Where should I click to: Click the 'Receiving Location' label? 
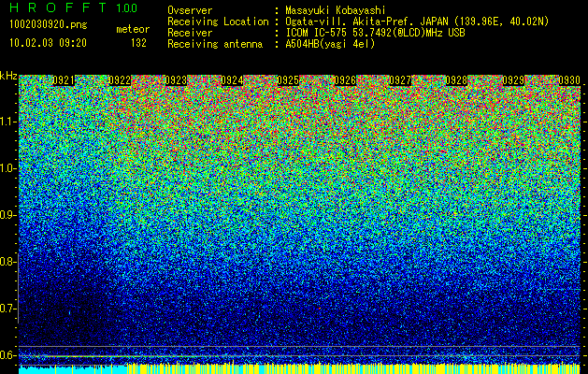pyautogui.click(x=218, y=22)
